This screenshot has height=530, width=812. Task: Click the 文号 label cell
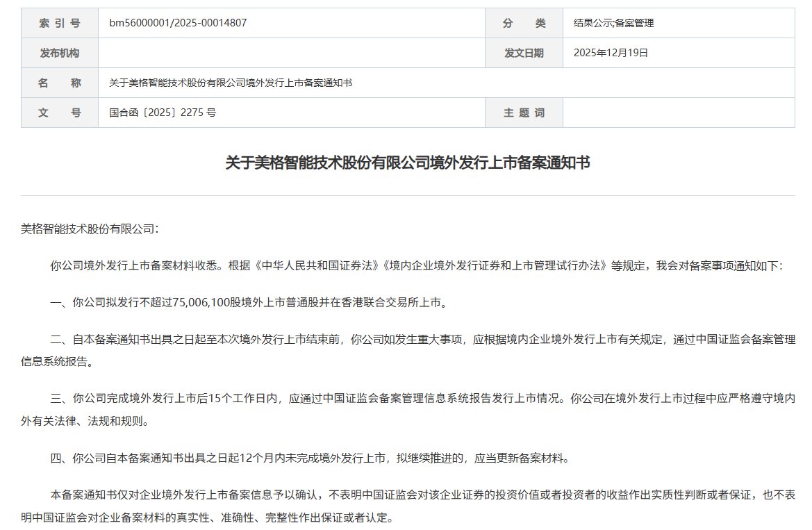pos(59,112)
